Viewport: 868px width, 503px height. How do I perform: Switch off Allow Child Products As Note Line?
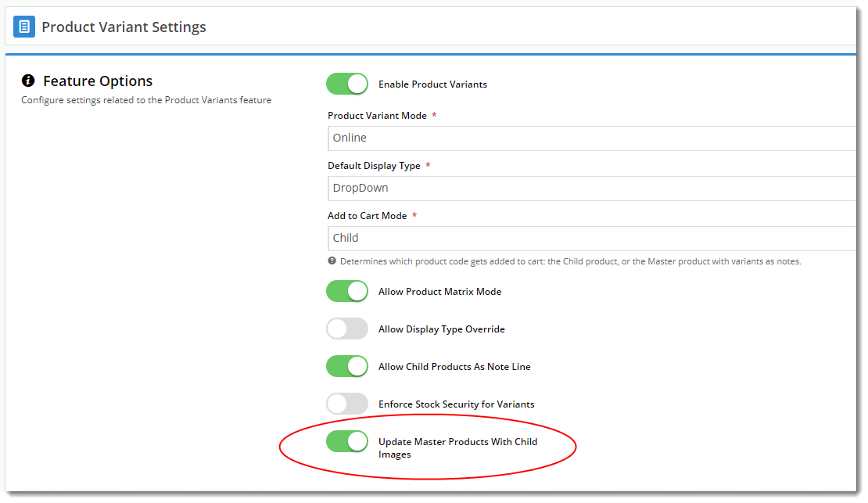(347, 367)
